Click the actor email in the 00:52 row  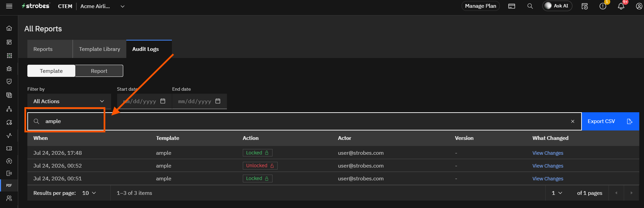pos(361,166)
